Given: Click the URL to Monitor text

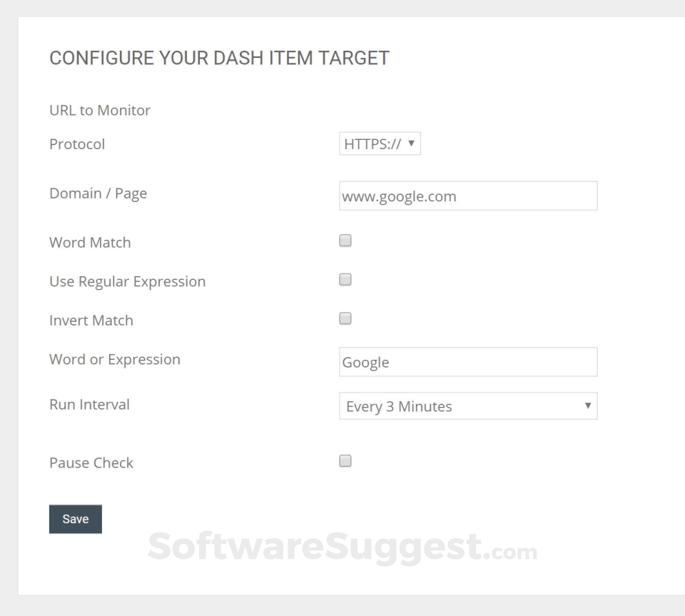Looking at the screenshot, I should pyautogui.click(x=100, y=111).
